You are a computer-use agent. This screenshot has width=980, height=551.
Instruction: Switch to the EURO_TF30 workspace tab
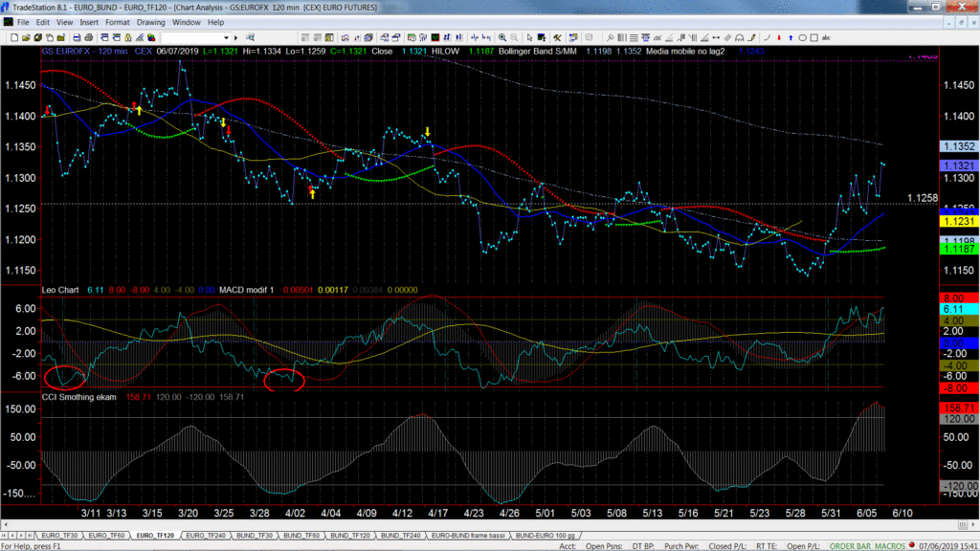(x=59, y=536)
